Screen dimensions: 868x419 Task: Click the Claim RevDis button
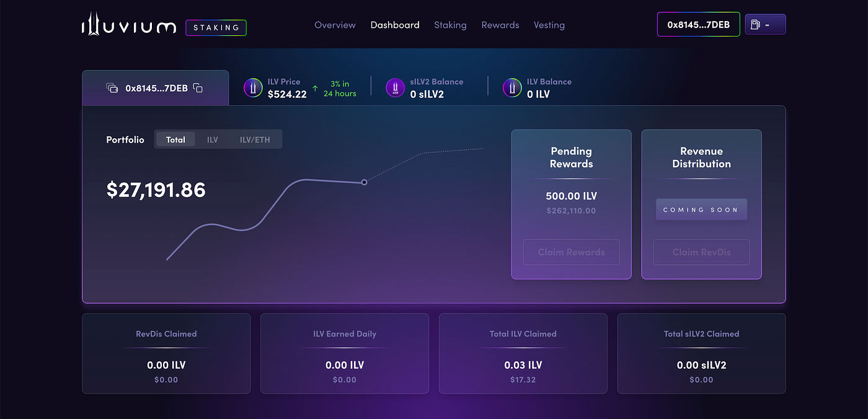[x=701, y=252]
